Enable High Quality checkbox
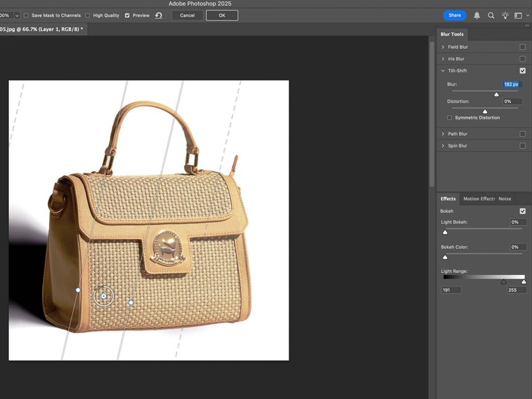This screenshot has width=532, height=399. click(x=87, y=15)
